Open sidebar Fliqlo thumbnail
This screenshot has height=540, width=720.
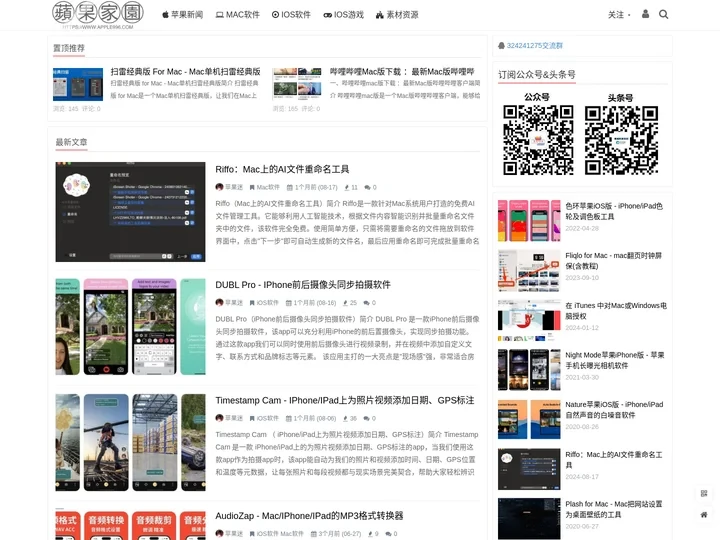[x=529, y=270]
